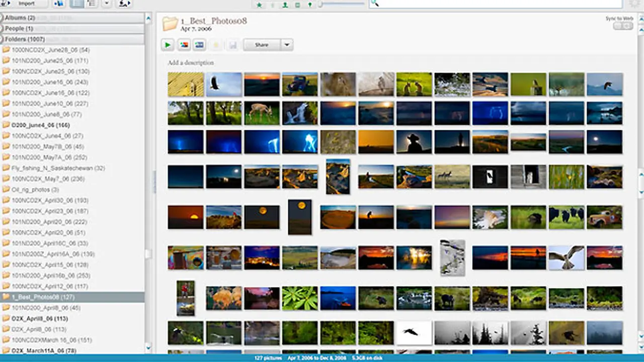The height and width of the screenshot is (362, 644).
Task: Select folder 100NCD2X_April30_06 (193)
Action: point(72,200)
